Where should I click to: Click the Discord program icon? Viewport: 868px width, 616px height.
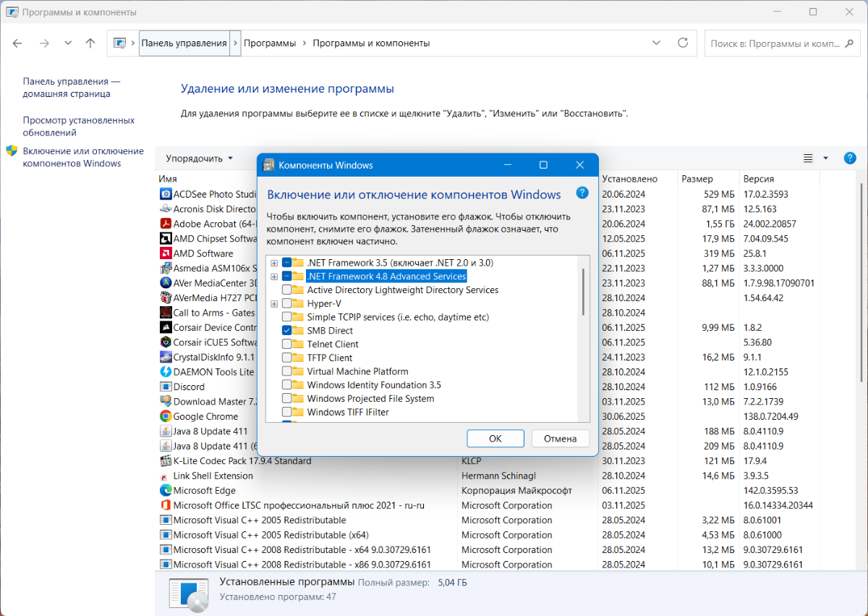point(166,387)
